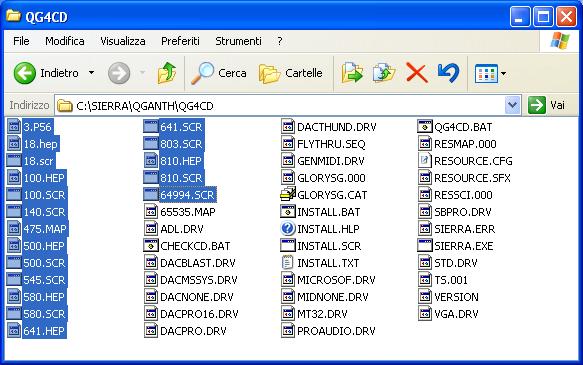
Task: Select the INSTALL.HLP help file
Action: coord(320,229)
